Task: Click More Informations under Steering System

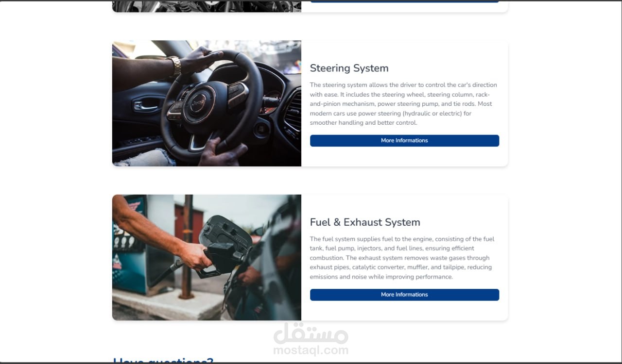Action: point(404,140)
